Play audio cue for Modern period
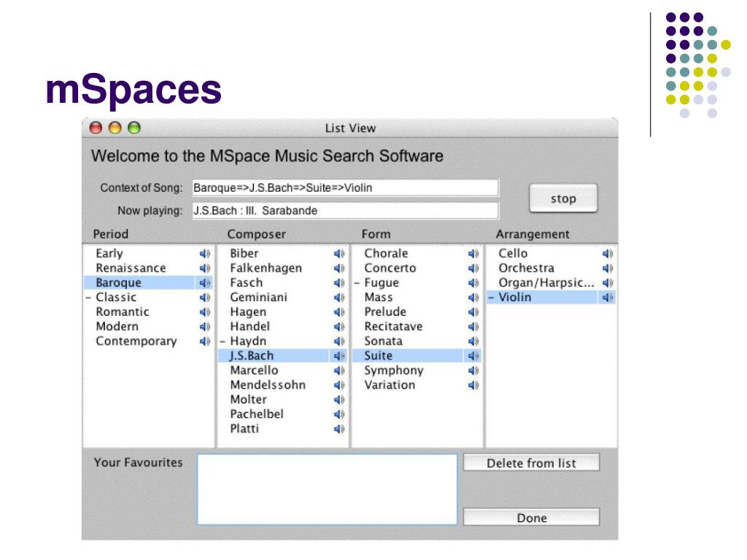747x560 pixels. click(205, 327)
